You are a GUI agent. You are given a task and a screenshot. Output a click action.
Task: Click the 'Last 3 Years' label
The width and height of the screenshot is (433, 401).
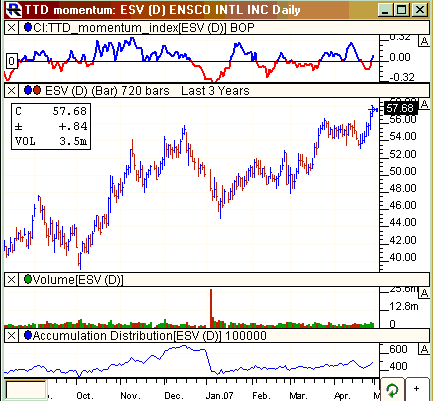[x=215, y=91]
